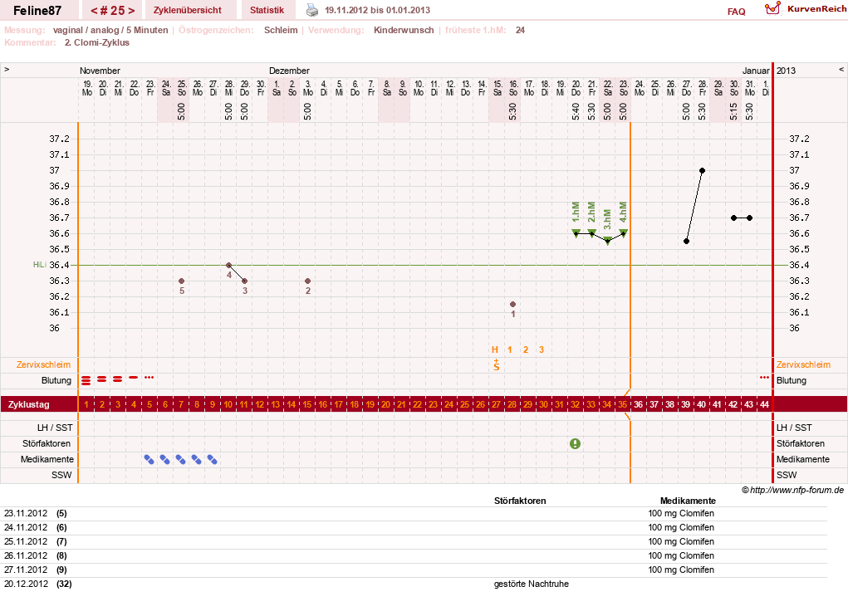
Task: Go to next cycle with right arrow
Action: (x=131, y=10)
